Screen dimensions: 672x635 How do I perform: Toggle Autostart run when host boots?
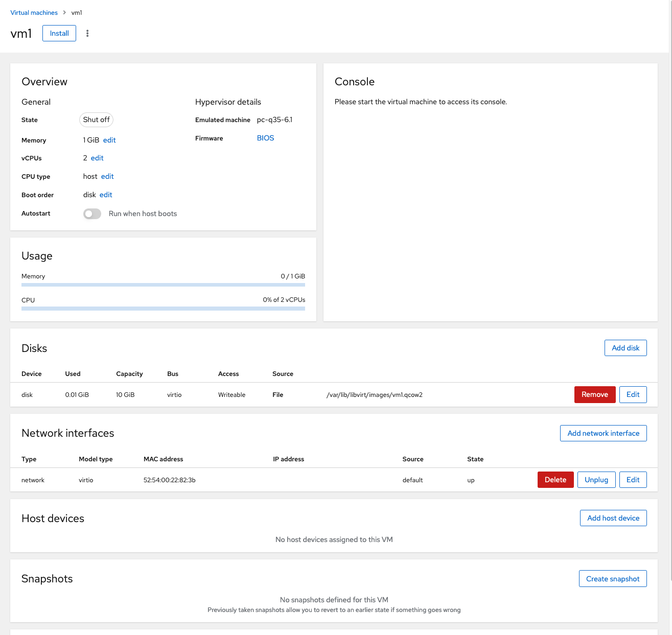[92, 214]
